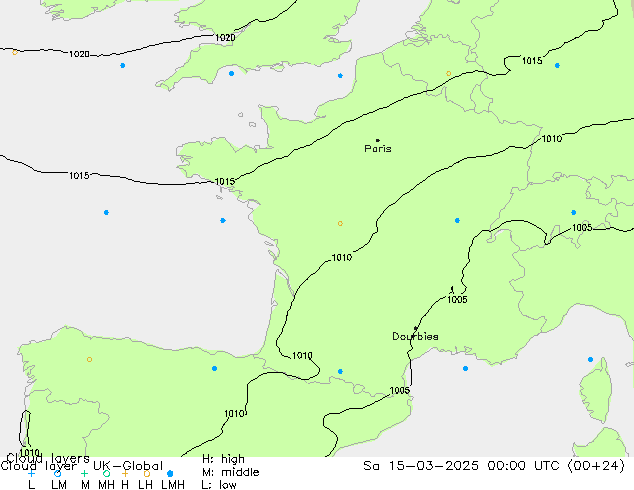The height and width of the screenshot is (490, 634).
Task: Click the 1015 isobar label over Brittany's coast
Action: [224, 182]
